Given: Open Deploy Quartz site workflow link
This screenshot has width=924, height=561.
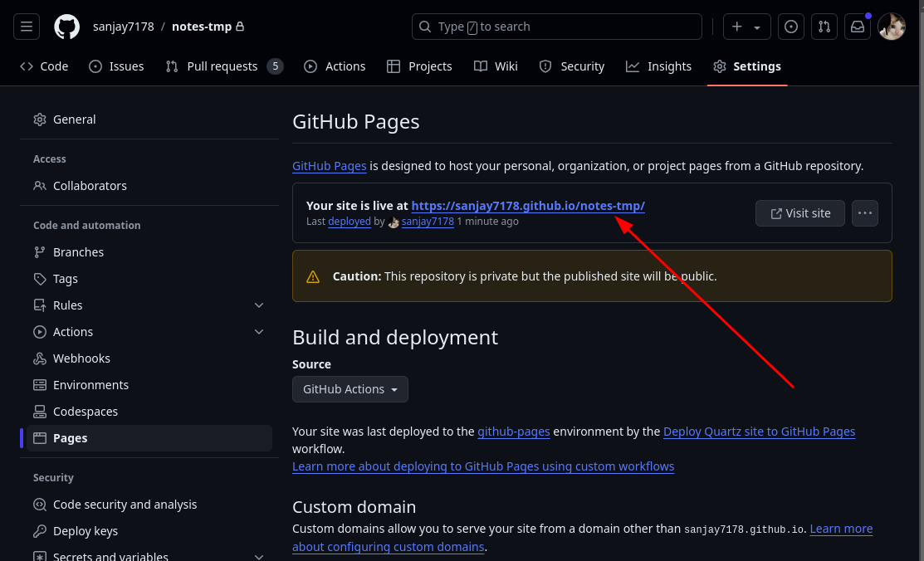Looking at the screenshot, I should (759, 432).
